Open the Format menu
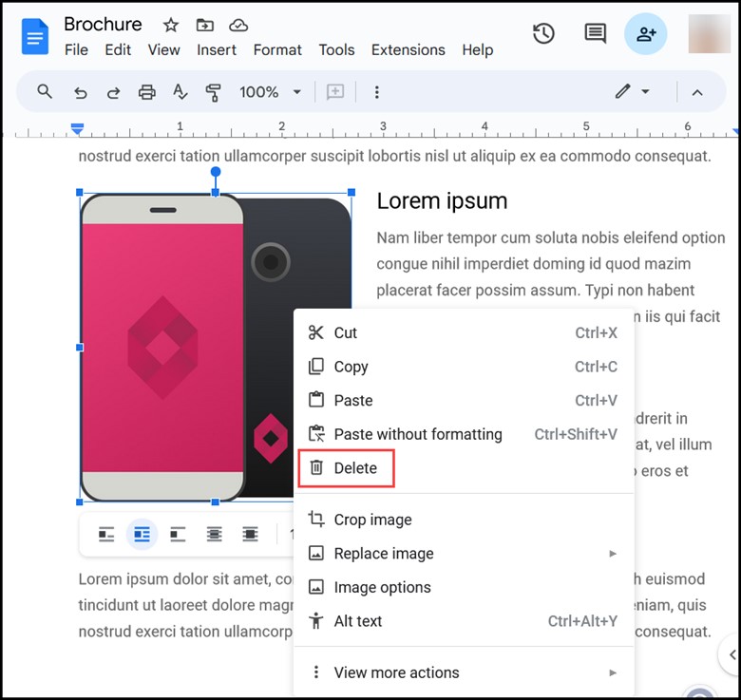The width and height of the screenshot is (741, 700). point(277,50)
